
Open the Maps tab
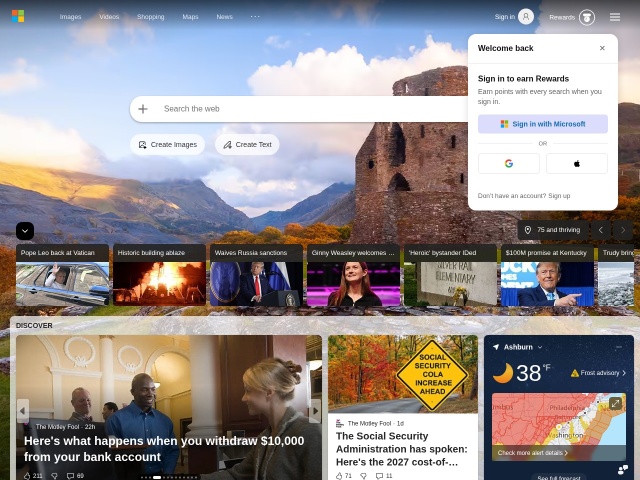[190, 17]
